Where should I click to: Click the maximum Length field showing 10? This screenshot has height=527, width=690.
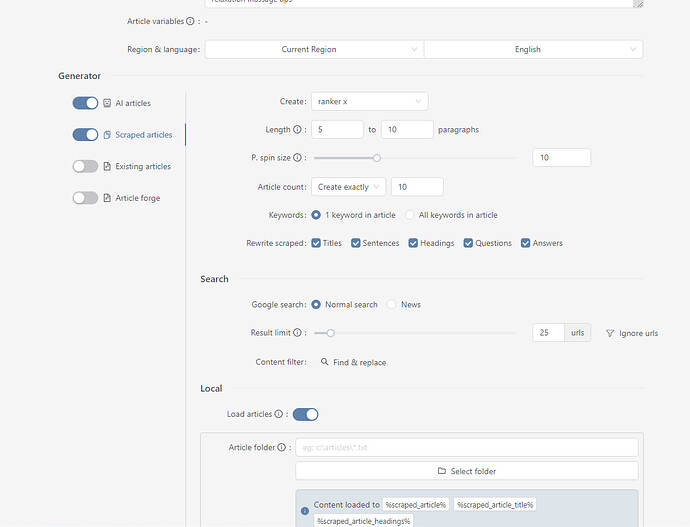tap(407, 129)
